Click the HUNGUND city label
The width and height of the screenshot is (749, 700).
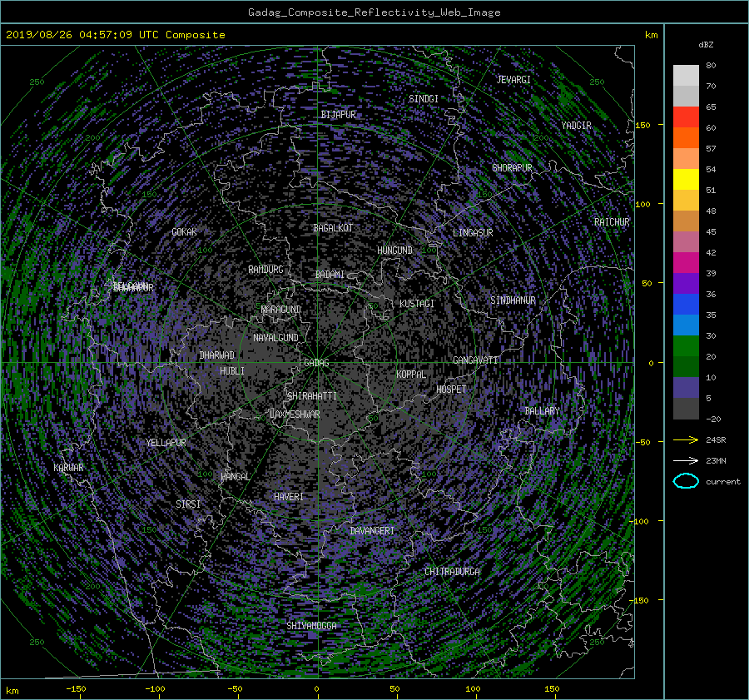click(x=394, y=251)
